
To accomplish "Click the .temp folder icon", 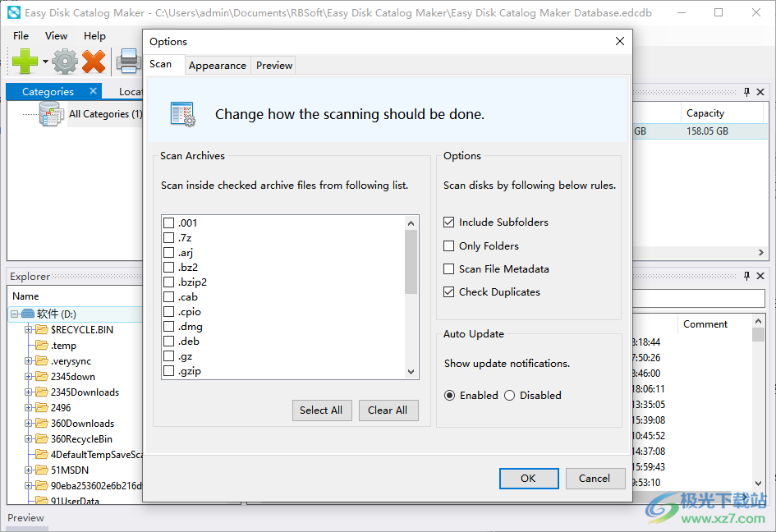I will point(42,346).
